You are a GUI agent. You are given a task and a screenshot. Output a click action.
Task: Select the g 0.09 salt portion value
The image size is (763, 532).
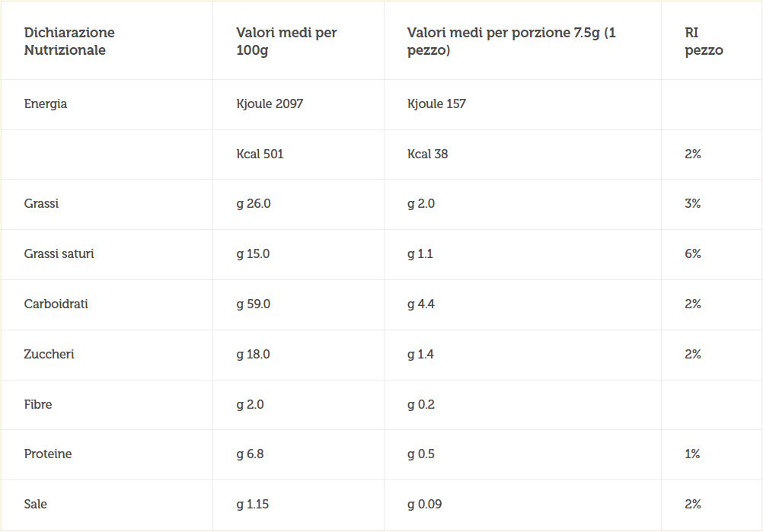(x=424, y=505)
